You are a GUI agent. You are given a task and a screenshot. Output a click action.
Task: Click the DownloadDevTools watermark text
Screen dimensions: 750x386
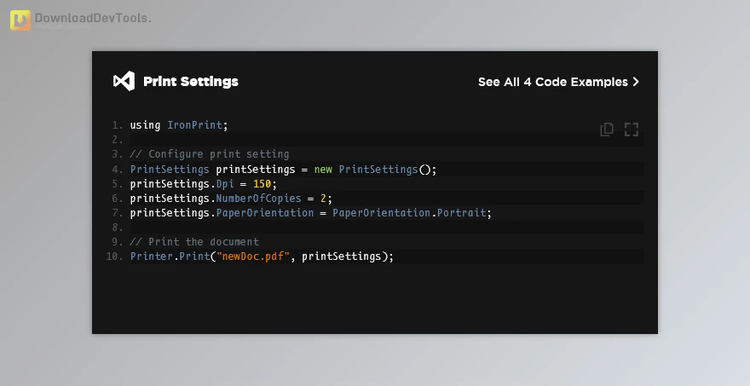coord(93,18)
